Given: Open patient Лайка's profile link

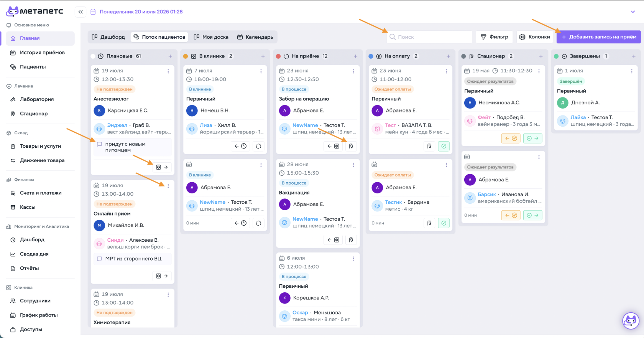Looking at the screenshot, I should (x=578, y=117).
